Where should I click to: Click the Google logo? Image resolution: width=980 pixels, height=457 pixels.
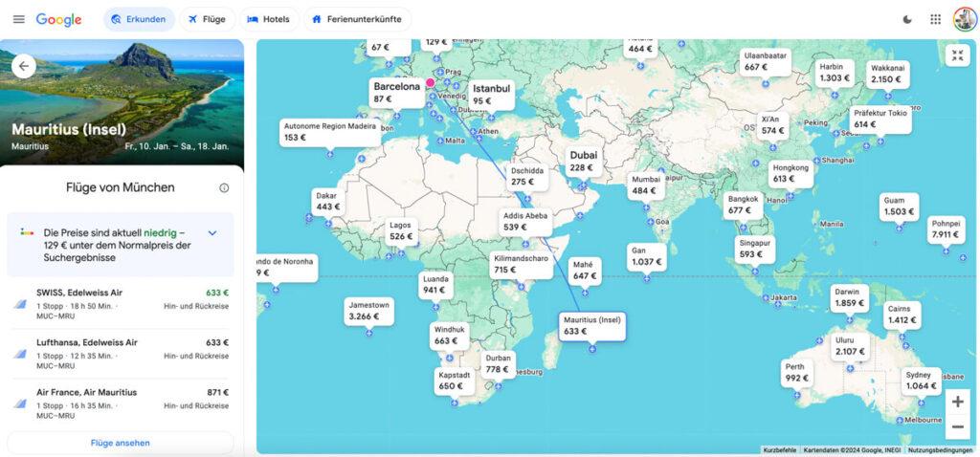[58, 19]
